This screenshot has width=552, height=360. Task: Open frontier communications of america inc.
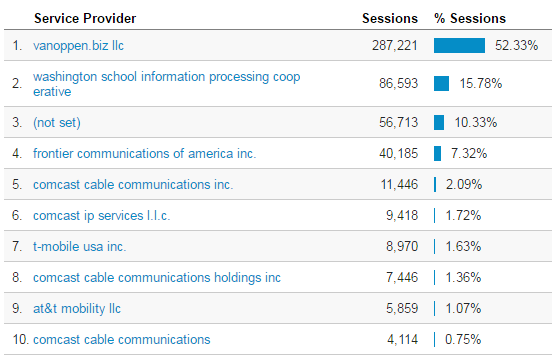click(144, 153)
